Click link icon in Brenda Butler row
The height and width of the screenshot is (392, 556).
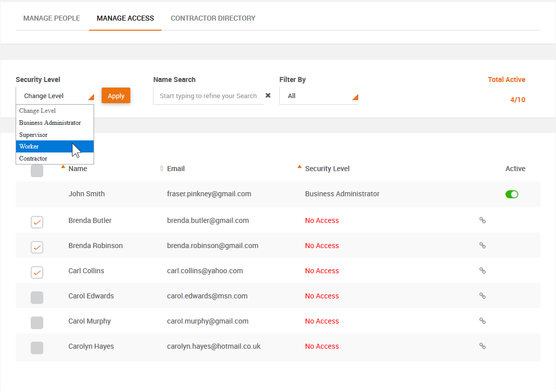(482, 220)
